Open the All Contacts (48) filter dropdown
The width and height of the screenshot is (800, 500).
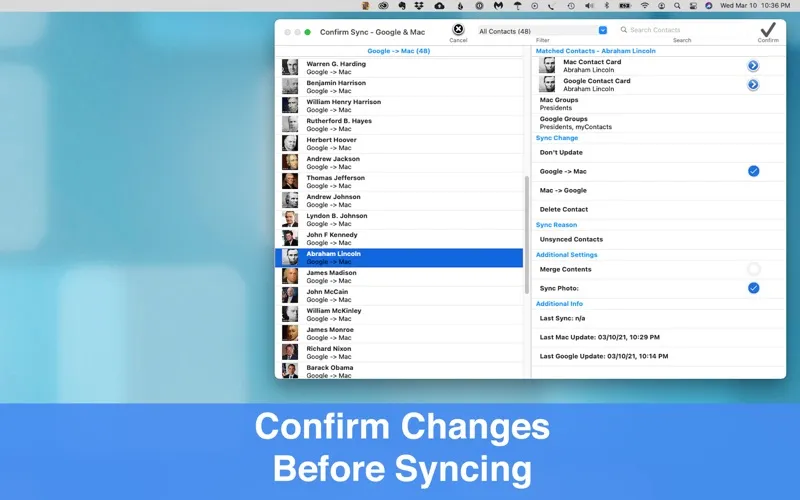tap(541, 31)
